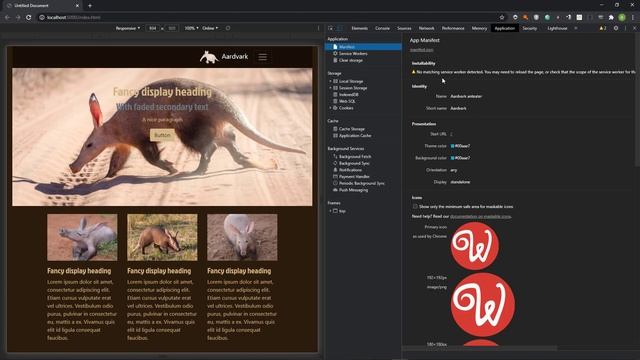
Task: Toggle the device toolbar icon
Action: pos(340,28)
